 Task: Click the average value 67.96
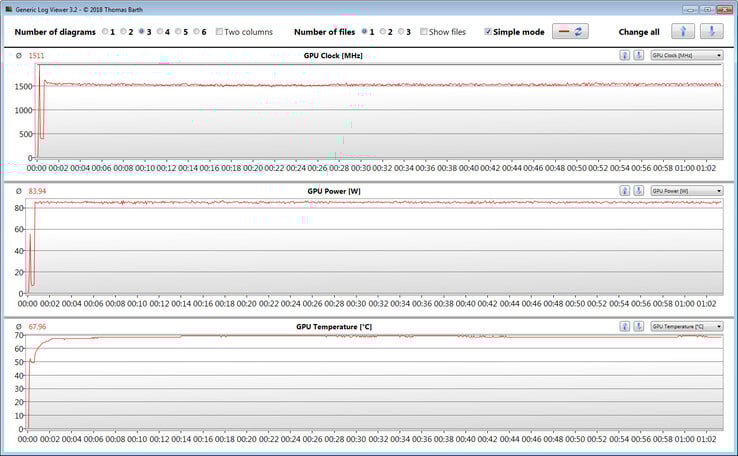37,327
